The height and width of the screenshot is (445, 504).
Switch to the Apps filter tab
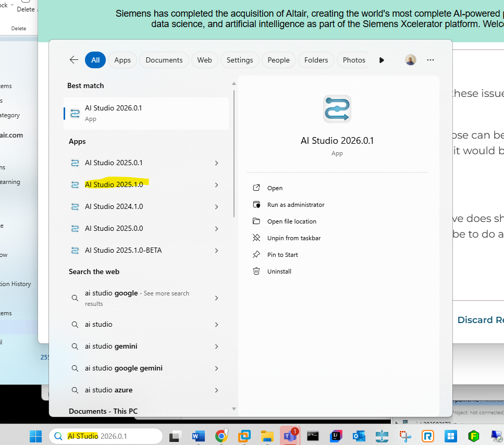122,60
